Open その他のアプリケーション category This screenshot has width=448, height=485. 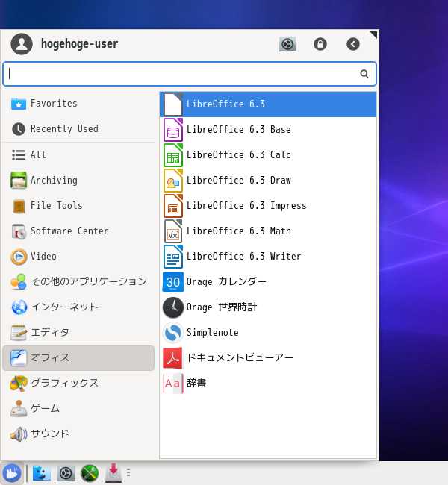(78, 282)
